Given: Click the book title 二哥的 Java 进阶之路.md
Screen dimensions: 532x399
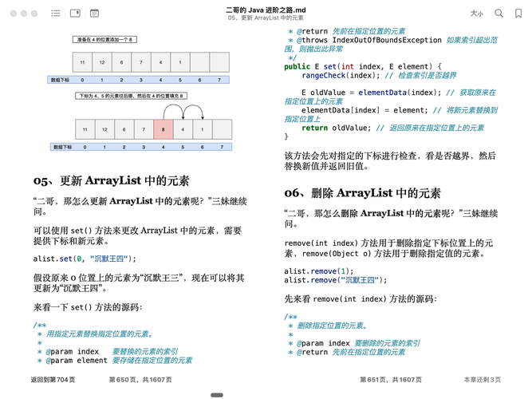Looking at the screenshot, I should tap(265, 9).
